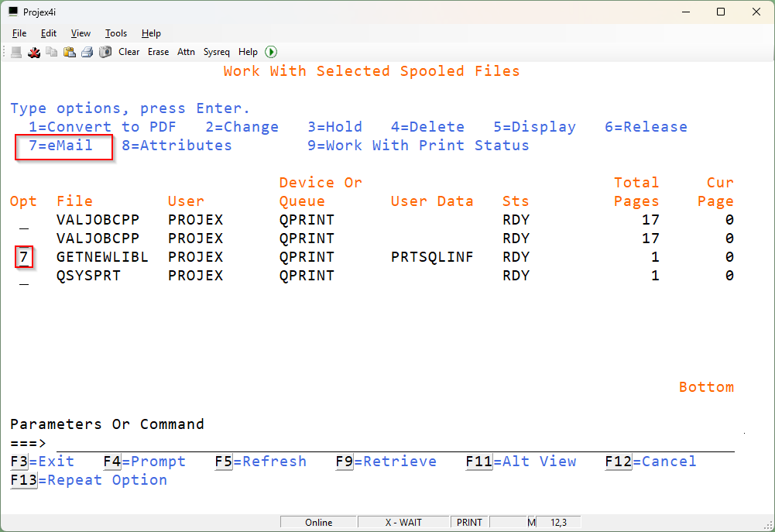Screen dimensions: 775x532
Task: Click the connect computer icon in toolbar
Action: 16,52
